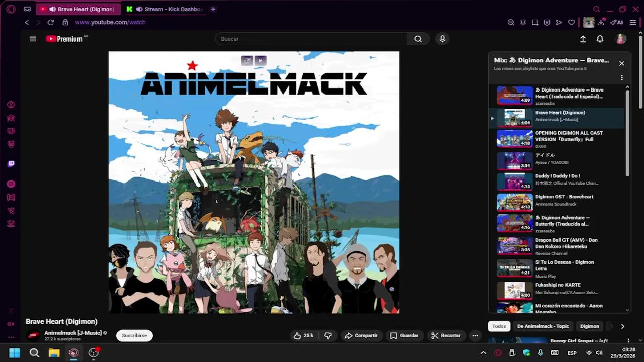Play Digimon OST - Braveheart playlist item
Screen dimensions: 644x362
pos(556,202)
